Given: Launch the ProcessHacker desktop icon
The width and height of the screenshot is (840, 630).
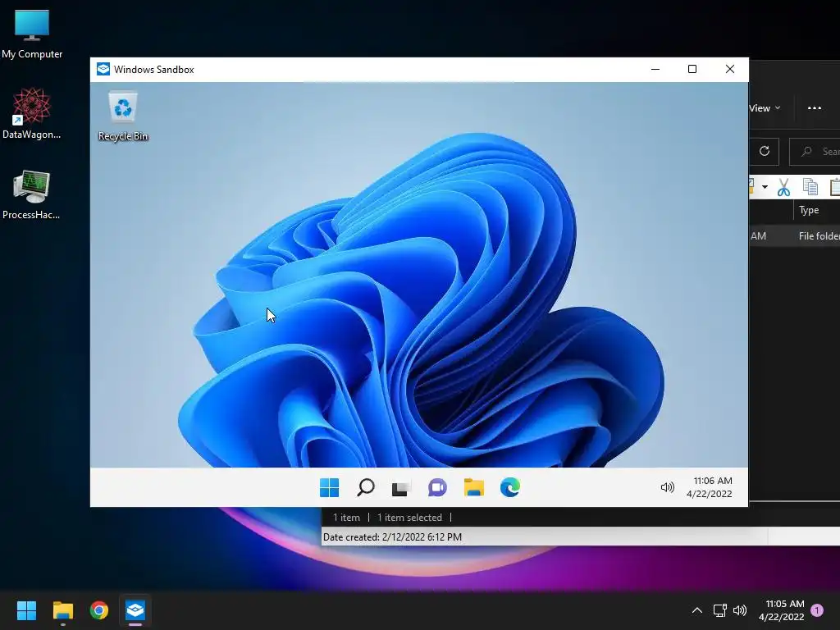Looking at the screenshot, I should pyautogui.click(x=31, y=194).
